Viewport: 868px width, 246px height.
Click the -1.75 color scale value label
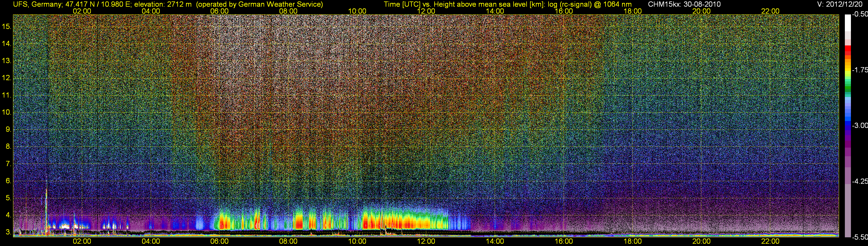tap(860, 70)
